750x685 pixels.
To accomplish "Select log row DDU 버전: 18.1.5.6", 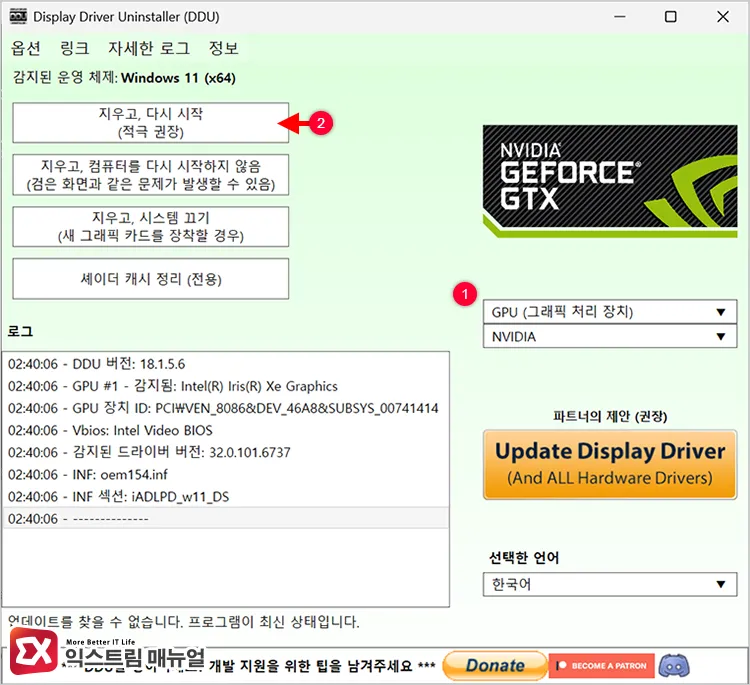I will 225,364.
